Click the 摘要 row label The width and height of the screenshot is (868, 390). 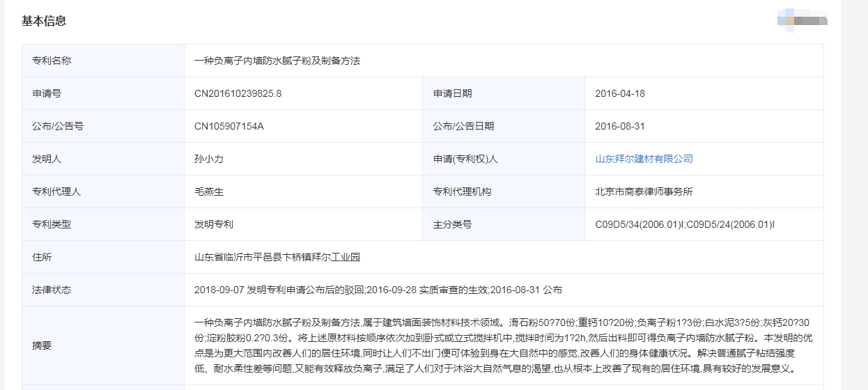(42, 345)
